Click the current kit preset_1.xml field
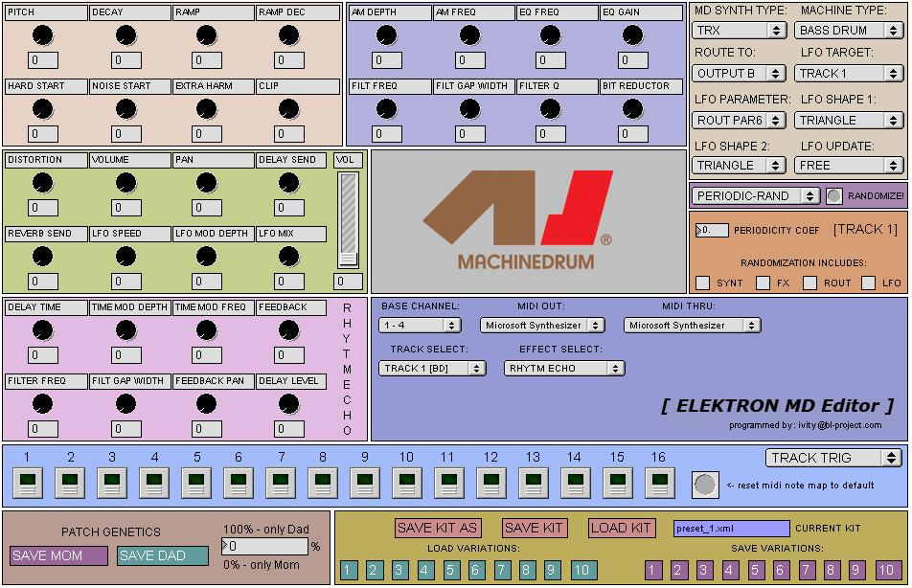The image size is (912, 588). point(731,528)
